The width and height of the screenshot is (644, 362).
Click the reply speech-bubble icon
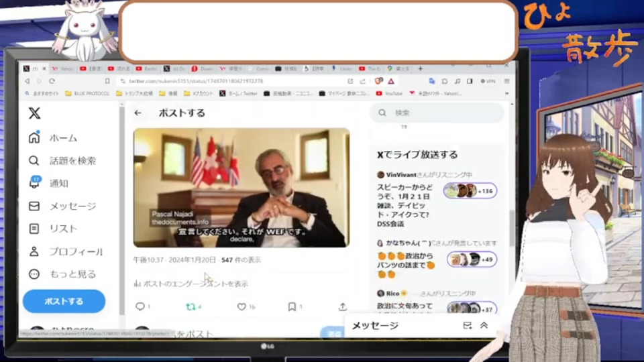140,306
